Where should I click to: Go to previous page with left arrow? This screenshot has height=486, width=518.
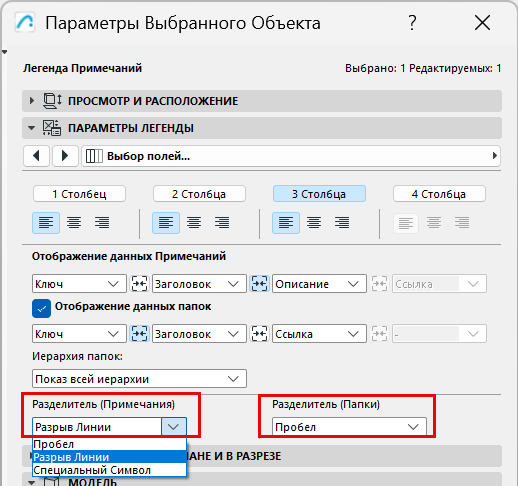coord(36,156)
